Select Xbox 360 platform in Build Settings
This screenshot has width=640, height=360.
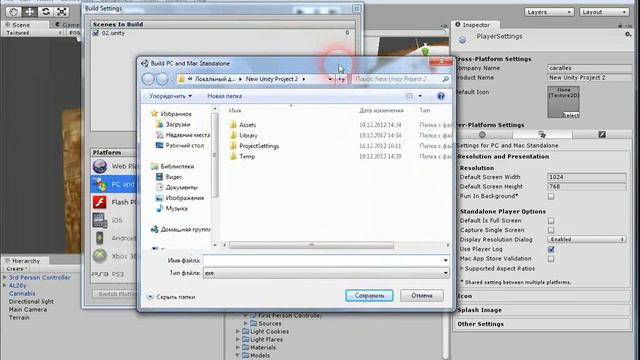[x=114, y=256]
